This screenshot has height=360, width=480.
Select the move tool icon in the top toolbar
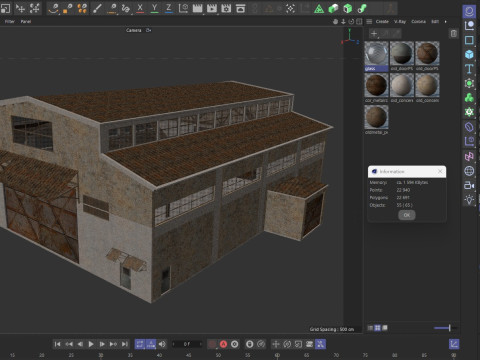[20, 8]
